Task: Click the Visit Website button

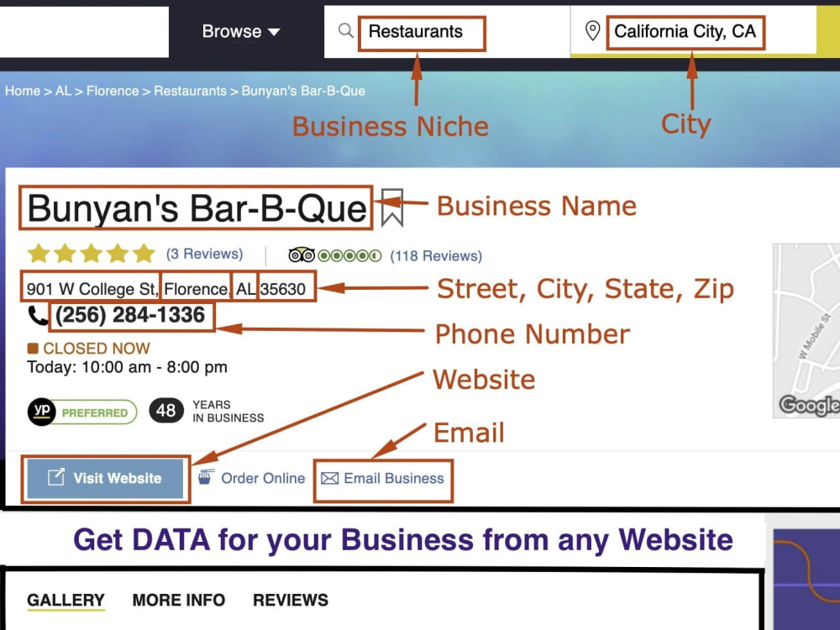Action: coord(105,478)
